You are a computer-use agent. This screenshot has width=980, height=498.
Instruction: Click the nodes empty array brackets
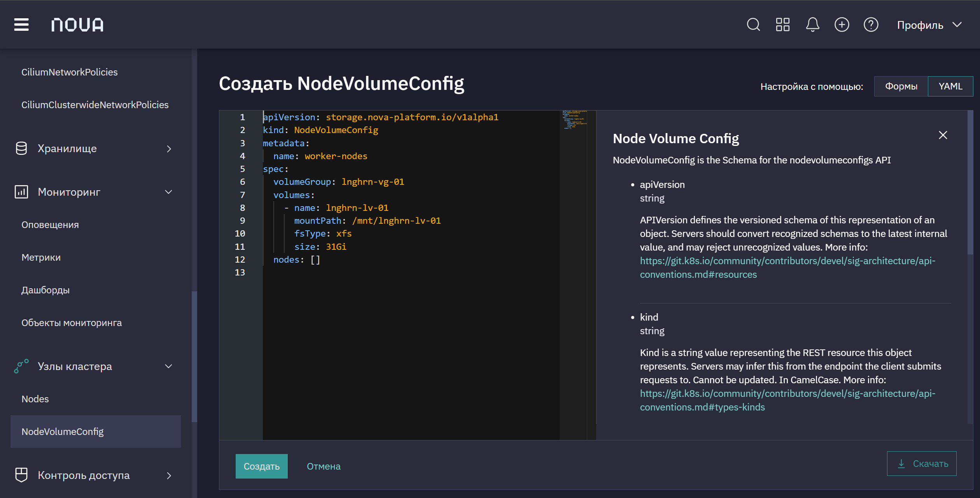coord(315,260)
